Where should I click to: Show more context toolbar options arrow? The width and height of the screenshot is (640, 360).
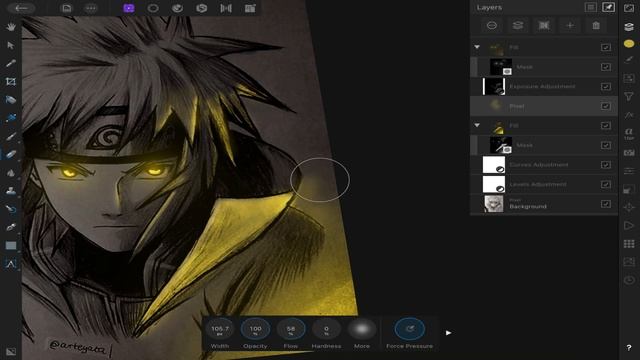click(449, 333)
